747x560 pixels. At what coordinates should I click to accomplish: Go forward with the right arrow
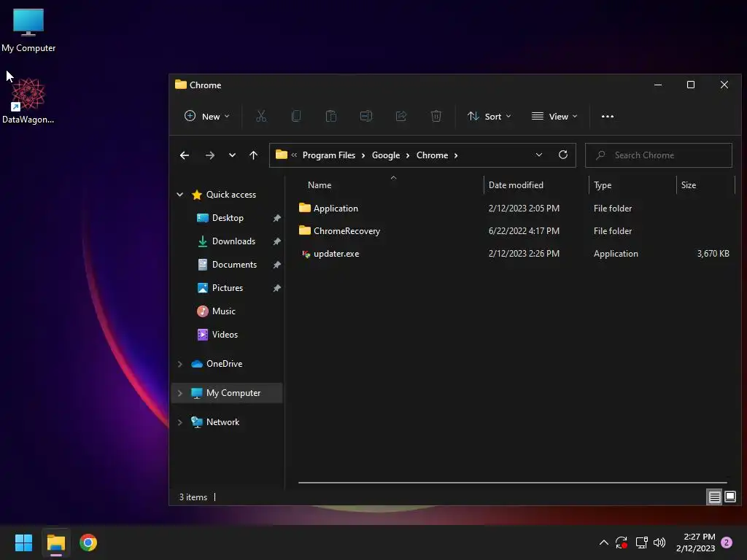coord(209,155)
